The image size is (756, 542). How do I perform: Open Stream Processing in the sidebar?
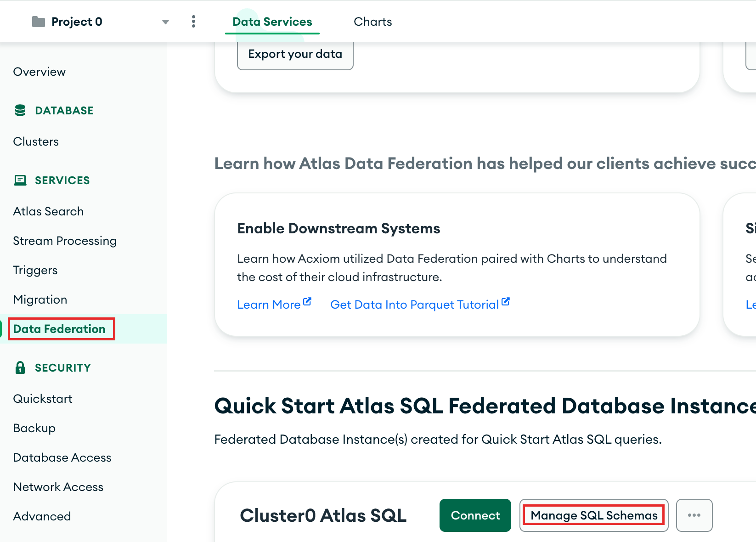[65, 241]
